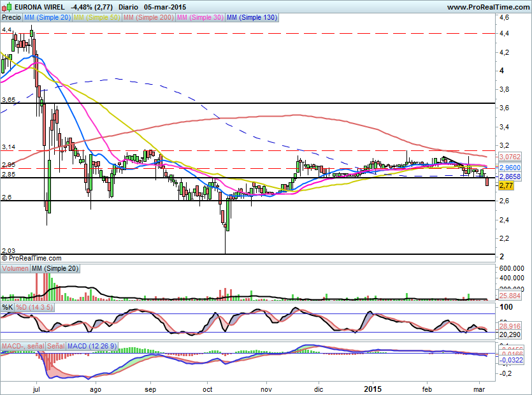Click the 2,85 level label

(8, 174)
